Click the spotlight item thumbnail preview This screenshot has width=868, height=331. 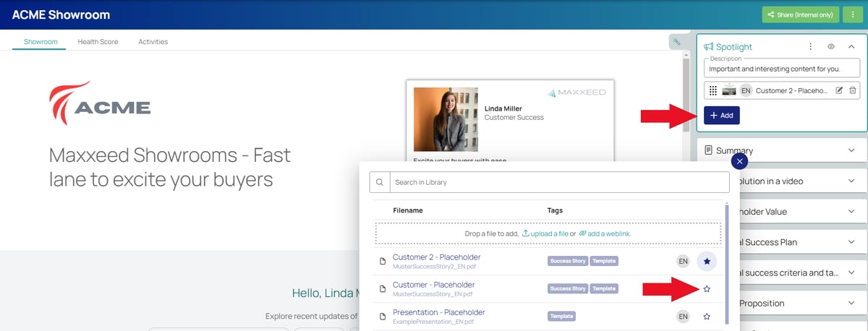pyautogui.click(x=729, y=90)
